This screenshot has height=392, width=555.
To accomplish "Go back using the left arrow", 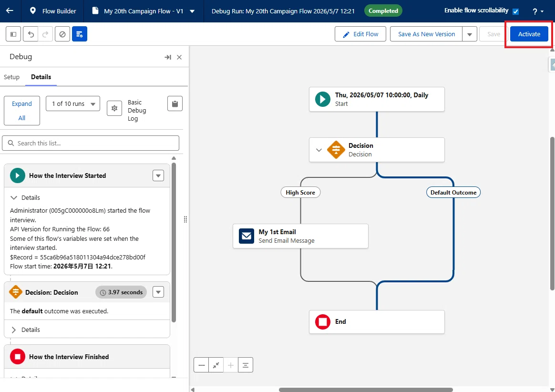I will click(x=10, y=10).
